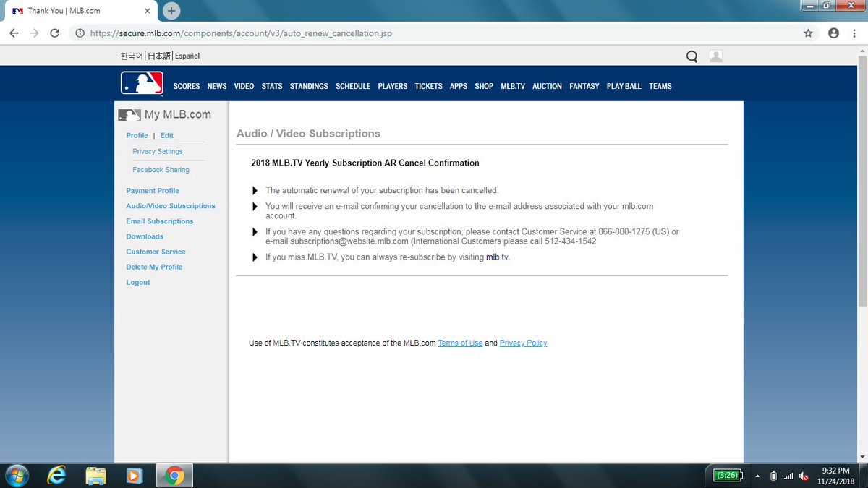Open Windows Media Player from the taskbar
Viewport: 868px width, 488px height.
[134, 475]
